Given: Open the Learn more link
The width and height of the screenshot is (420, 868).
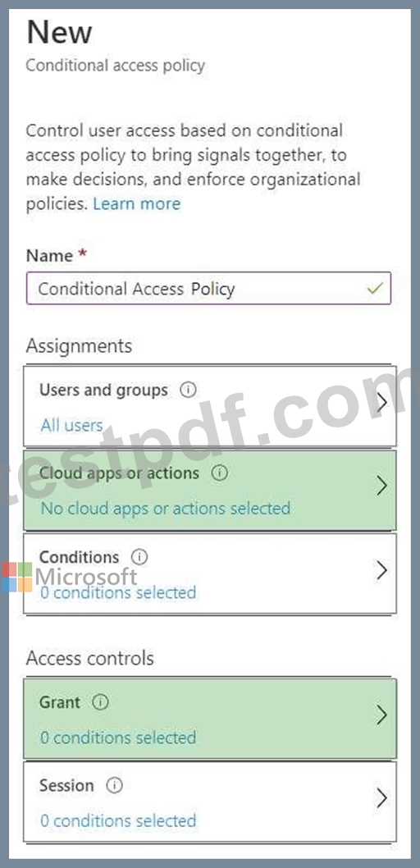Looking at the screenshot, I should [x=137, y=203].
